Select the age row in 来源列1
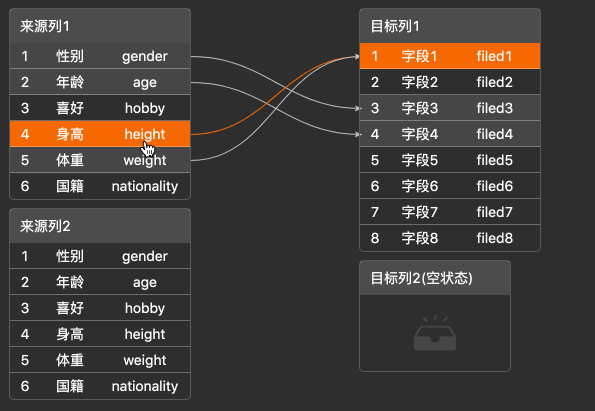The image size is (595, 411). pos(100,82)
